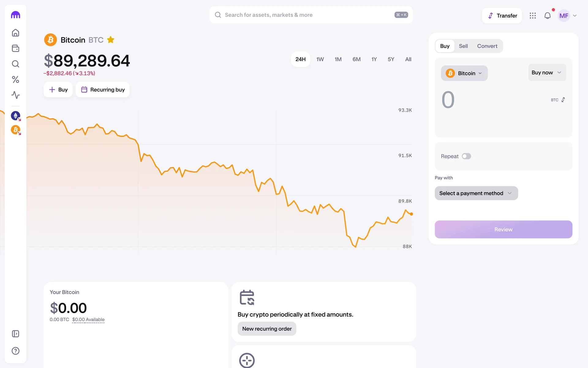The height and width of the screenshot is (368, 588).
Task: Open the Help question mark icon
Action: pos(15,351)
